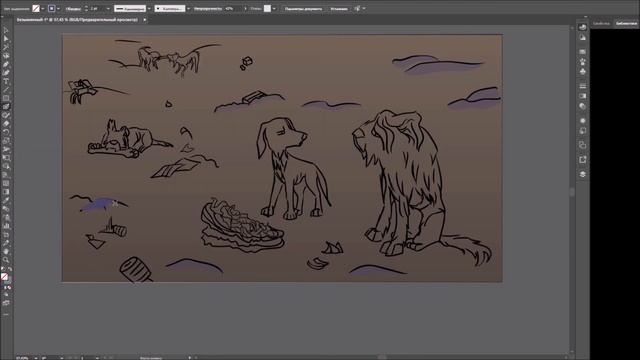This screenshot has width=640, height=360.
Task: Select the Direct Selection tool
Action: (6, 39)
